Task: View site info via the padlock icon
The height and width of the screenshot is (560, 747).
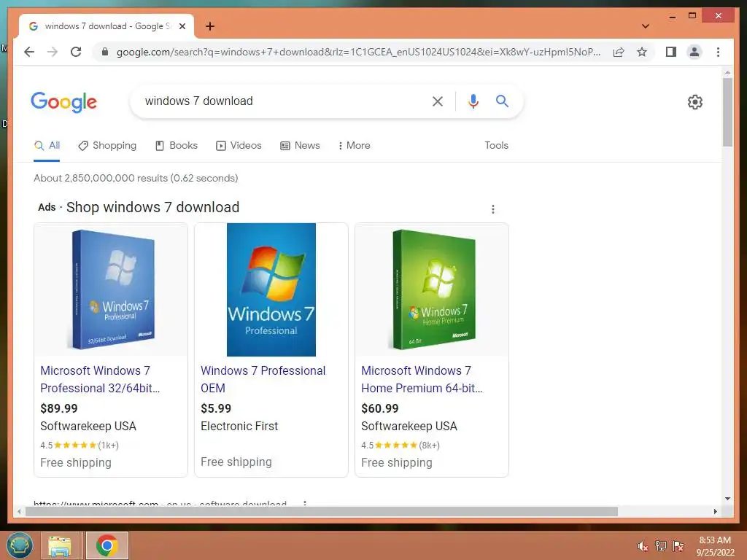Action: coord(105,52)
